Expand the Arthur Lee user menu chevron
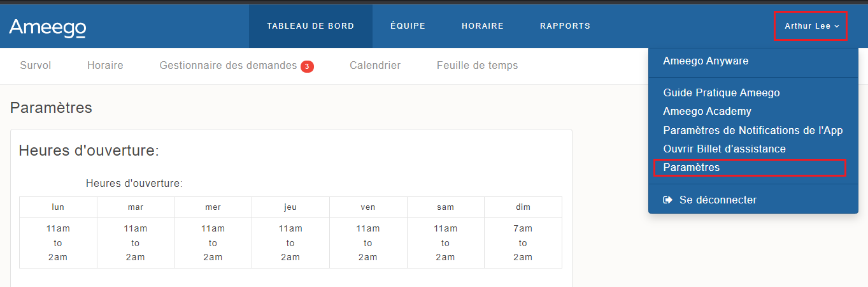 (837, 26)
